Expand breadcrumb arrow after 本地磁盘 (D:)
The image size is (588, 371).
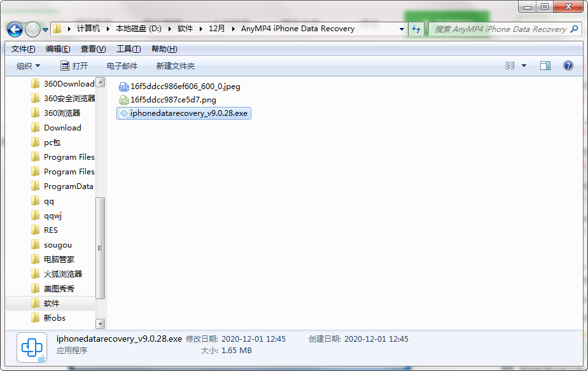pyautogui.click(x=169, y=29)
